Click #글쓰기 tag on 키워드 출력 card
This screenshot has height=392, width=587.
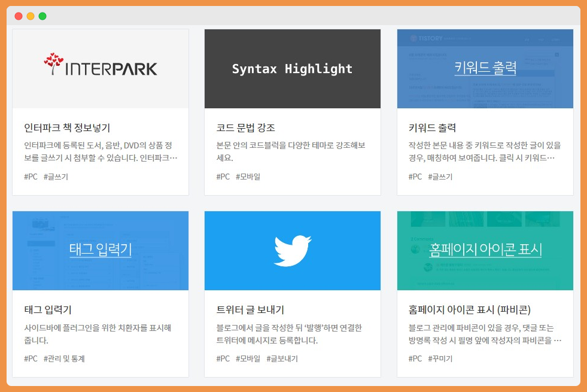click(x=440, y=177)
